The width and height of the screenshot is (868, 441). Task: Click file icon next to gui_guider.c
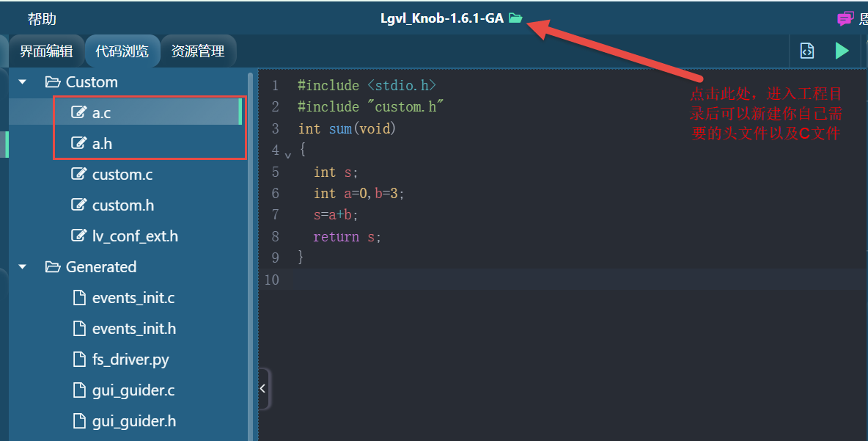click(x=78, y=390)
